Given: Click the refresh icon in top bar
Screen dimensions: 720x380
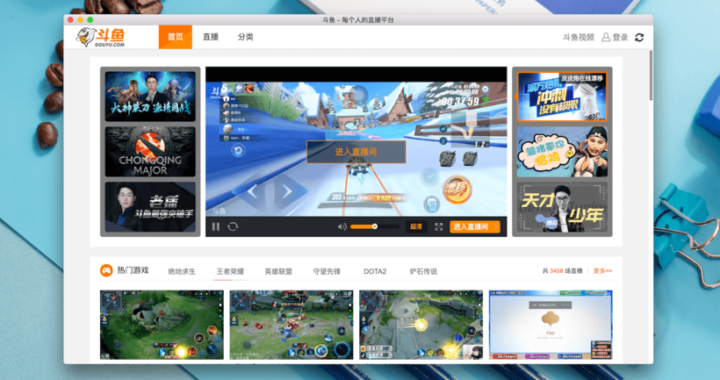Looking at the screenshot, I should coord(639,38).
